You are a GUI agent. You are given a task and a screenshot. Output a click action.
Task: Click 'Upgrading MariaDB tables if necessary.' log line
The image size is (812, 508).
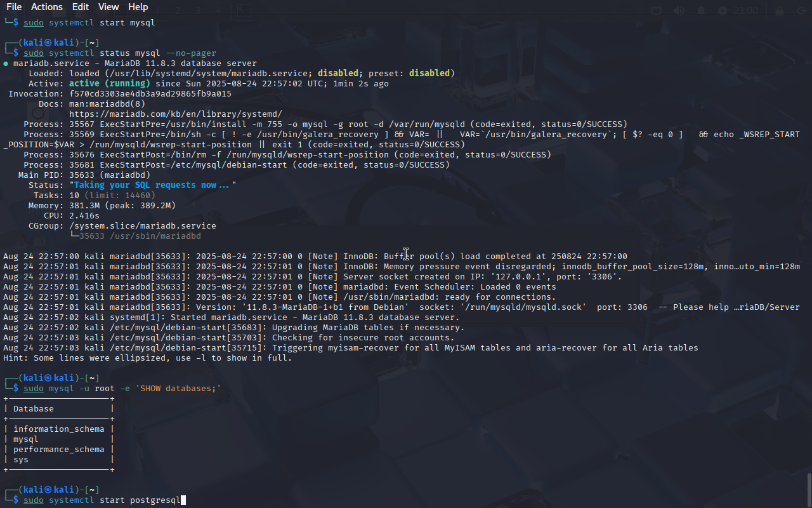[234, 328]
